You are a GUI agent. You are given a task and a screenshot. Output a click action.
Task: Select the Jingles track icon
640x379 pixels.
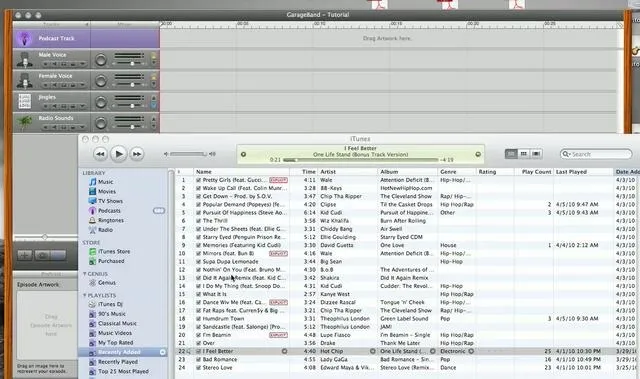25,102
